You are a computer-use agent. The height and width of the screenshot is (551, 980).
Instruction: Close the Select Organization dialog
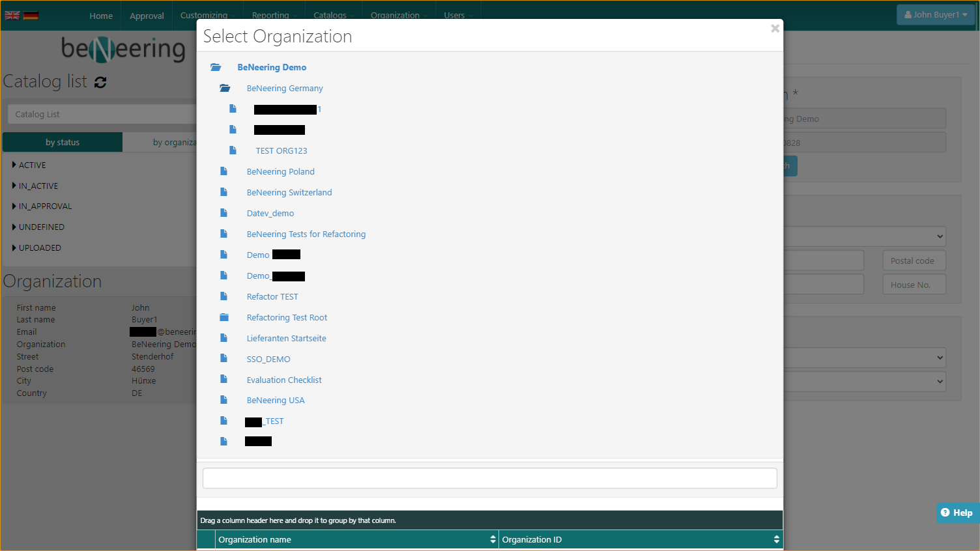tap(775, 29)
